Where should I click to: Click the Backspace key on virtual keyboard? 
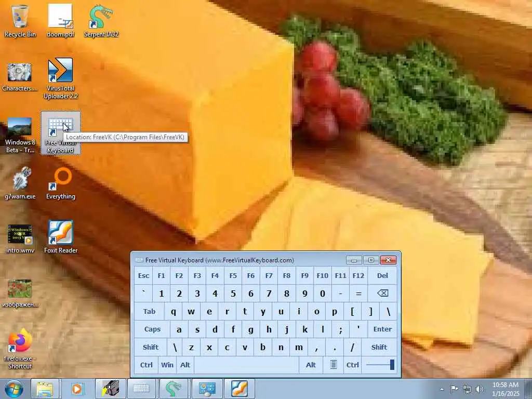(382, 293)
